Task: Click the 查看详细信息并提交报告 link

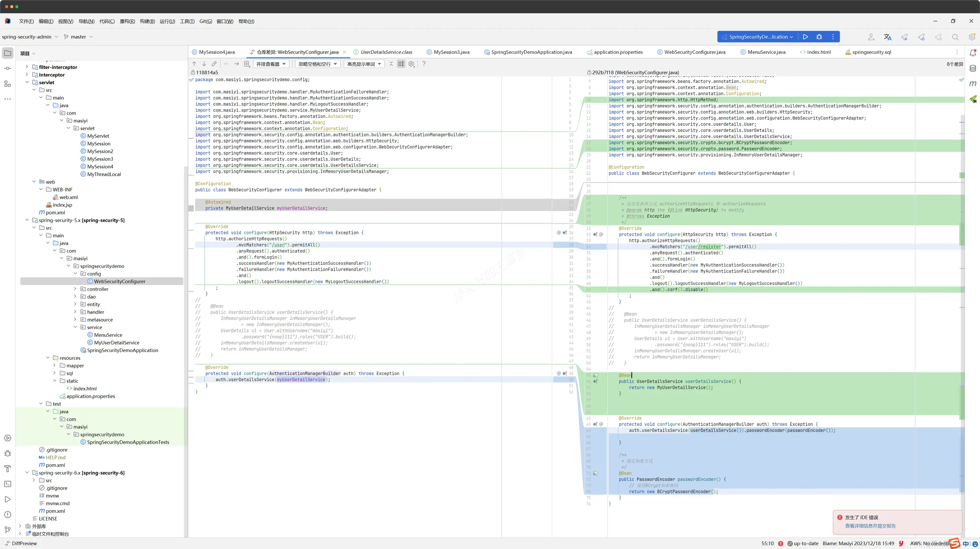Action: coord(870,526)
